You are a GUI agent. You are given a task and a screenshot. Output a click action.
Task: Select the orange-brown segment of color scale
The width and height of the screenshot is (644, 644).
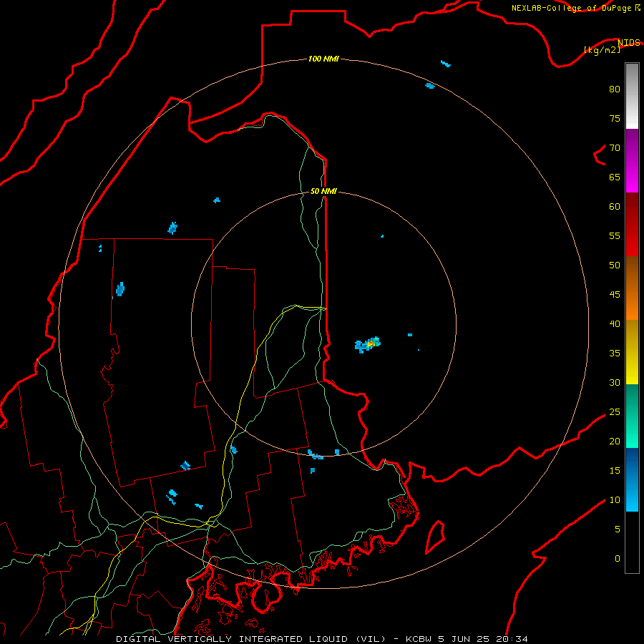point(632,288)
